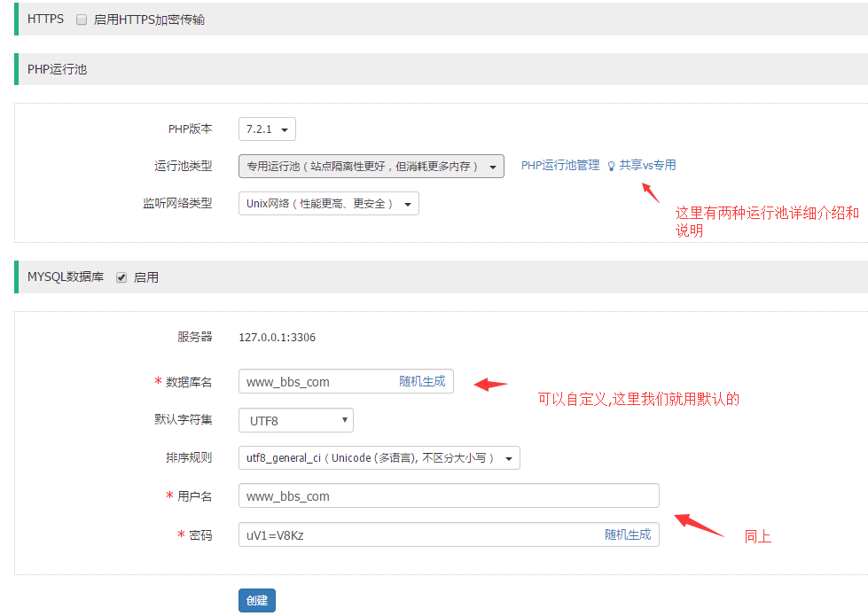The width and height of the screenshot is (868, 616).
Task: Click the HTTPS section heading
Action: 46,19
